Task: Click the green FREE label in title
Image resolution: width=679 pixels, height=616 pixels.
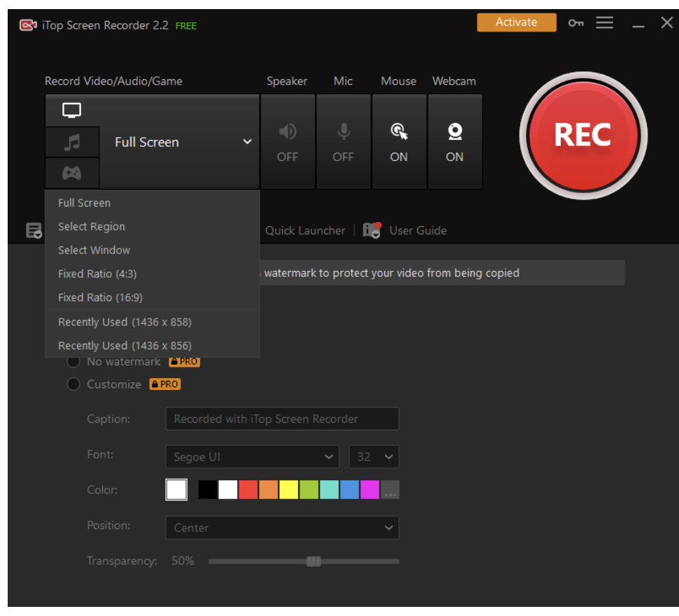Action: point(186,26)
